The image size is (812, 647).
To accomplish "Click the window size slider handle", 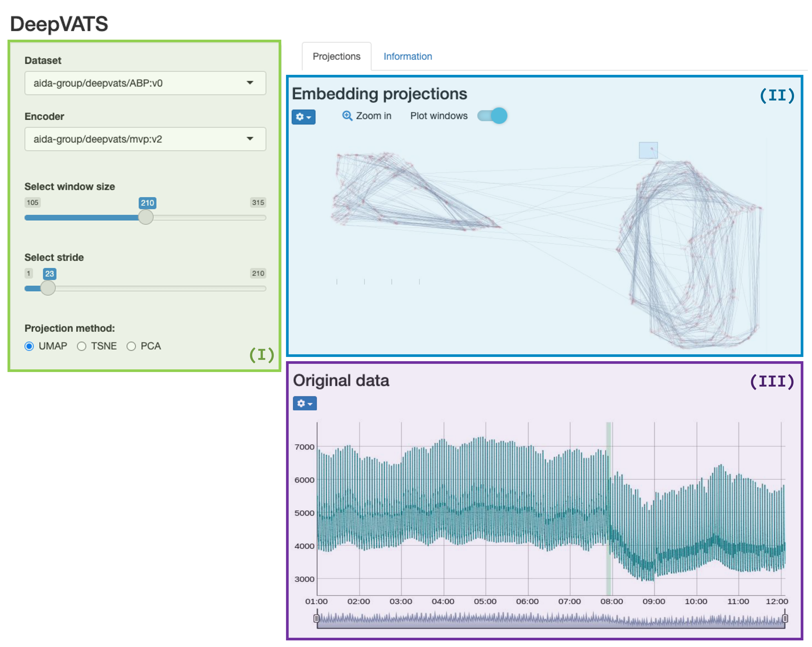I will click(146, 217).
